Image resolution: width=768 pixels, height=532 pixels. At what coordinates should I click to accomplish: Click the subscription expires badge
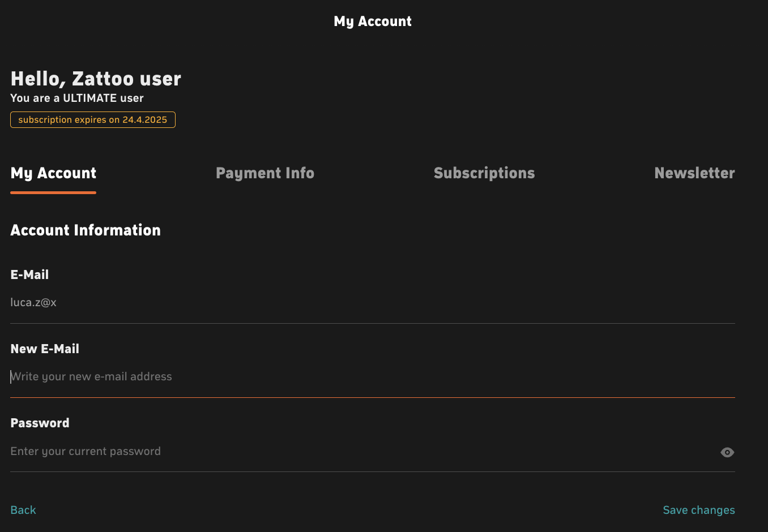pos(93,119)
